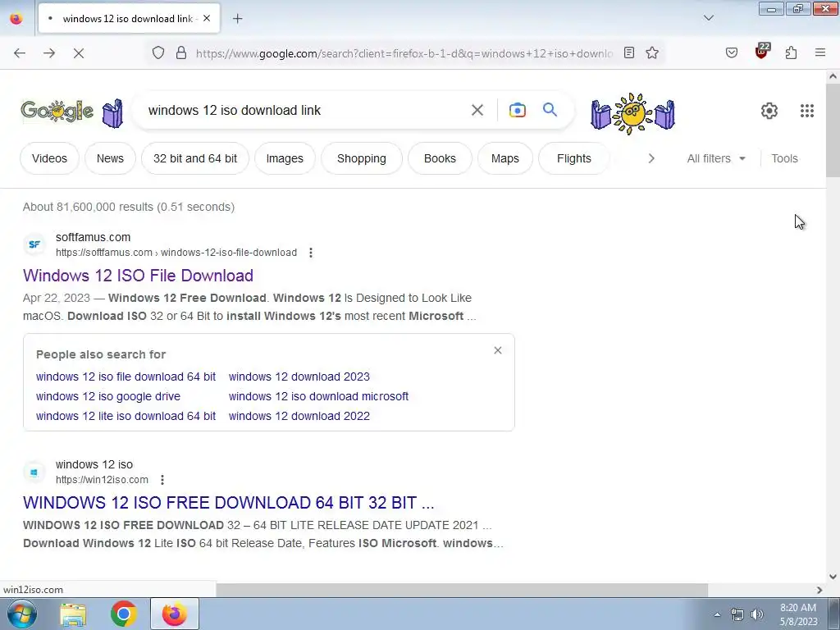Screen dimensions: 840x630
Task: Switch to Flights results
Action: coord(573,158)
